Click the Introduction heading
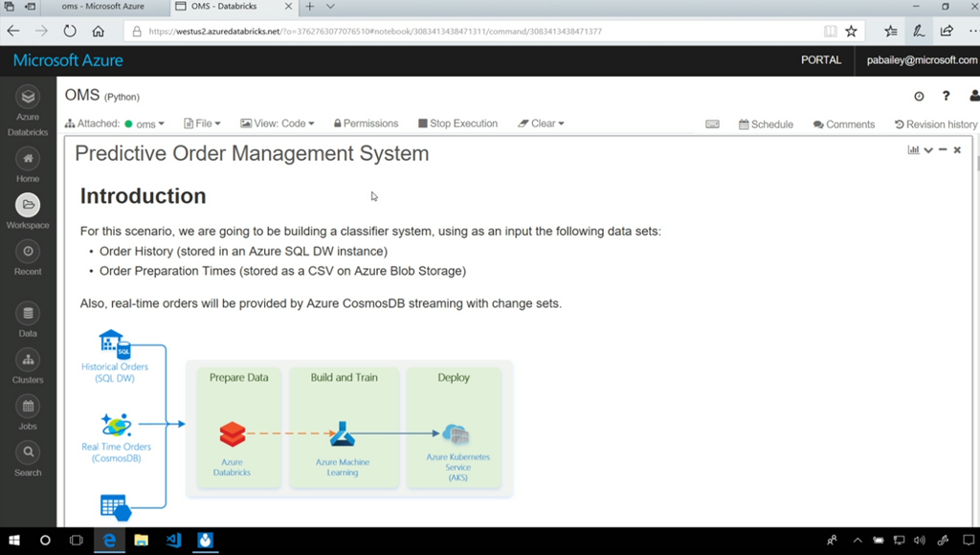The image size is (980, 555). (x=144, y=196)
